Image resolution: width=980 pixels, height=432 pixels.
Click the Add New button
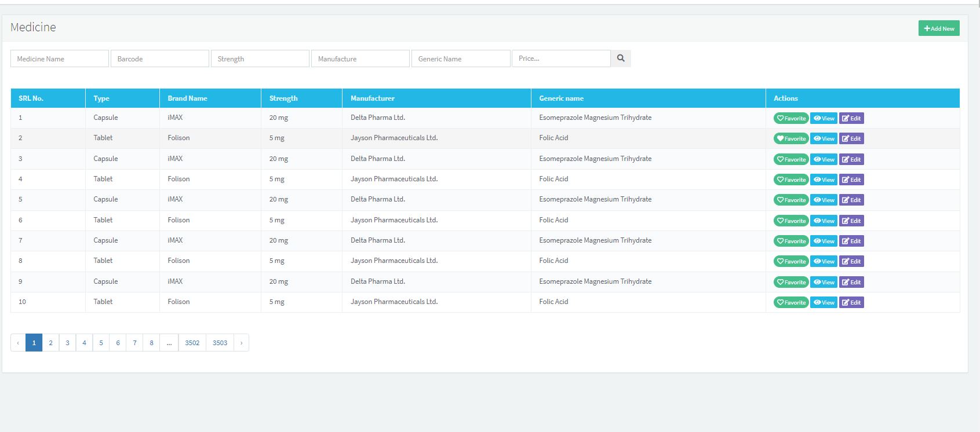click(x=938, y=28)
